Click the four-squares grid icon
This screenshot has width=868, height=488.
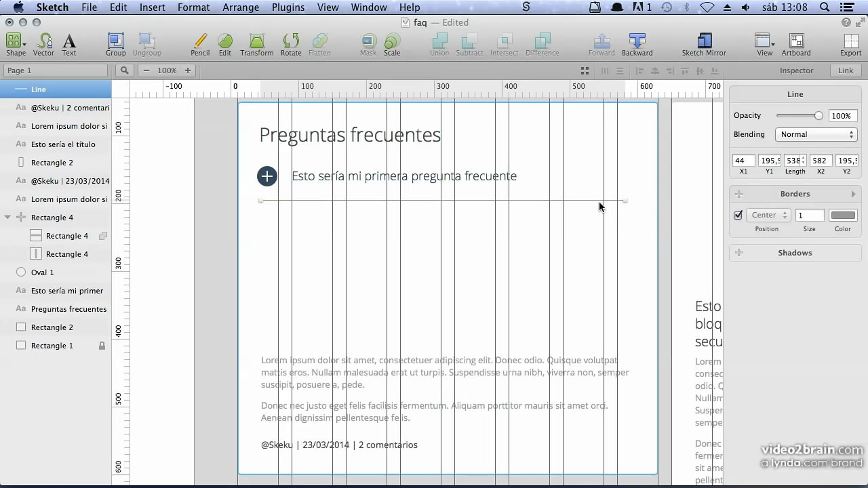[585, 70]
